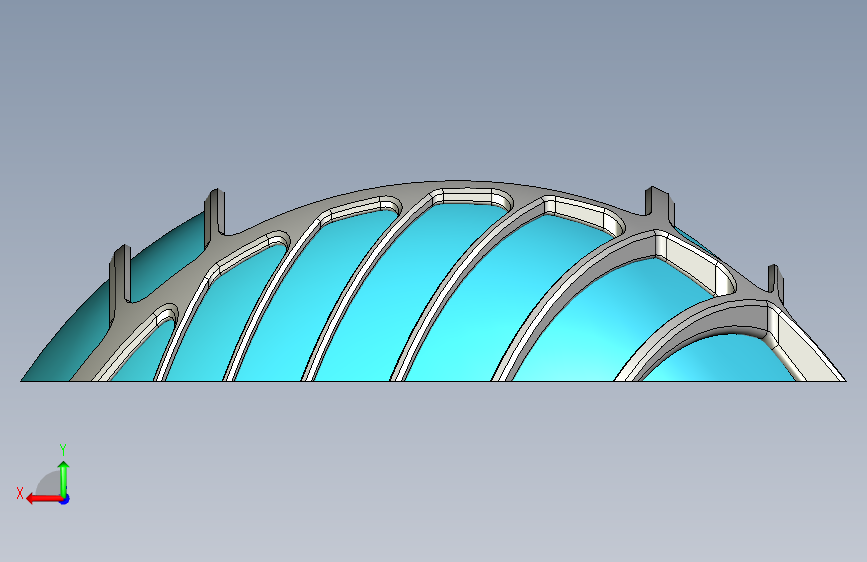Click the red "X" axis label
The height and width of the screenshot is (562, 867).
tap(20, 493)
